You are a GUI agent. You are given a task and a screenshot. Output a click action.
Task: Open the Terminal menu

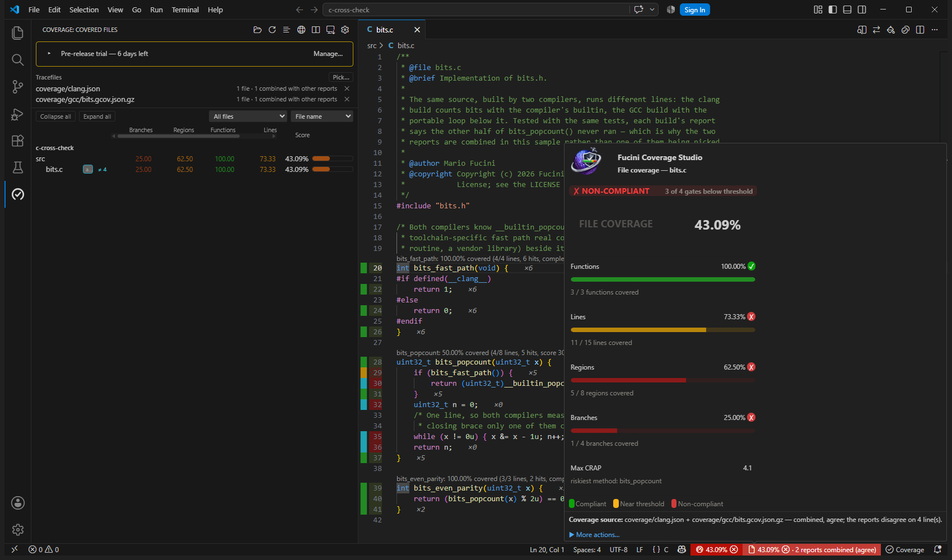[185, 10]
